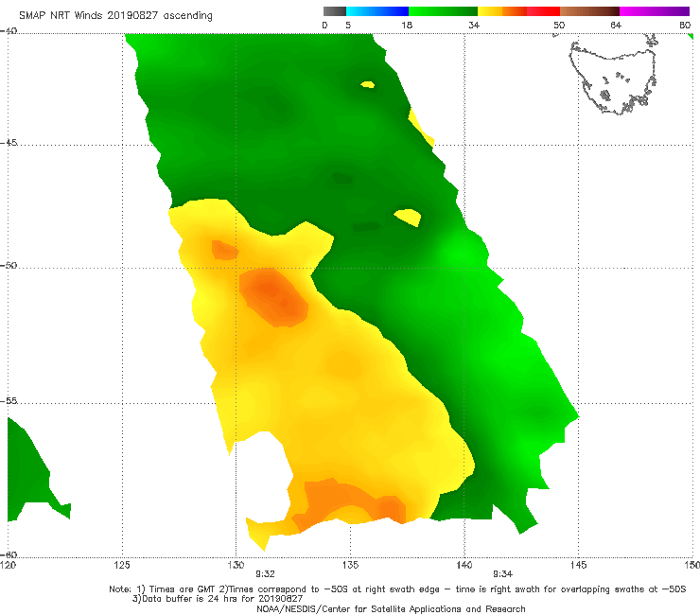Click the NOAA/NESDIS Center credit line
This screenshot has width=700, height=615.
click(391, 609)
